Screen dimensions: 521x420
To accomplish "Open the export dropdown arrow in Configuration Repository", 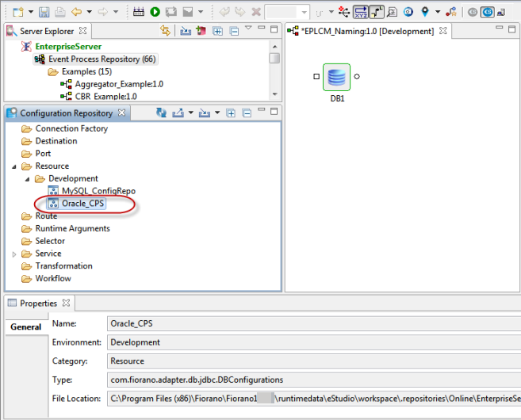I will coord(191,113).
